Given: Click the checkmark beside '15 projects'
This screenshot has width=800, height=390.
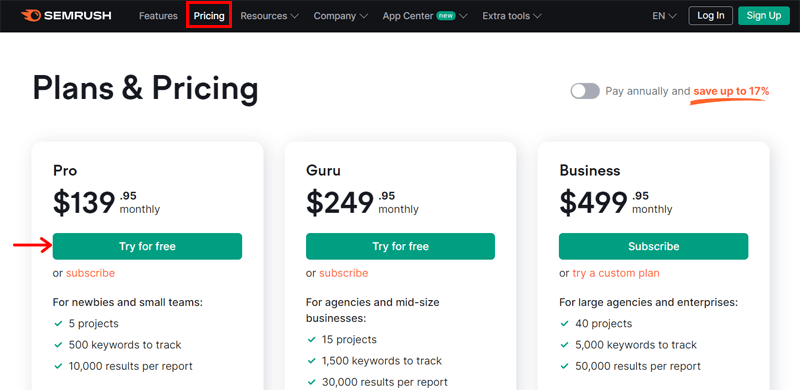Looking at the screenshot, I should click(311, 339).
